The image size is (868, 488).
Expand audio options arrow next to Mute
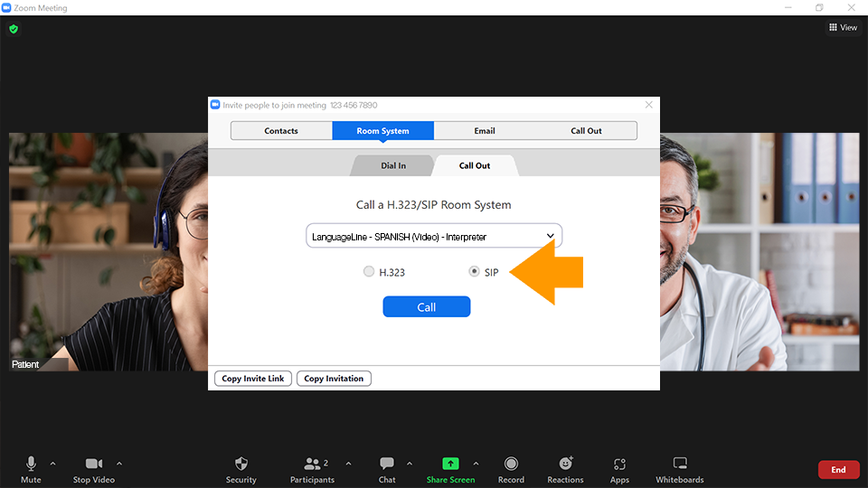[52, 464]
